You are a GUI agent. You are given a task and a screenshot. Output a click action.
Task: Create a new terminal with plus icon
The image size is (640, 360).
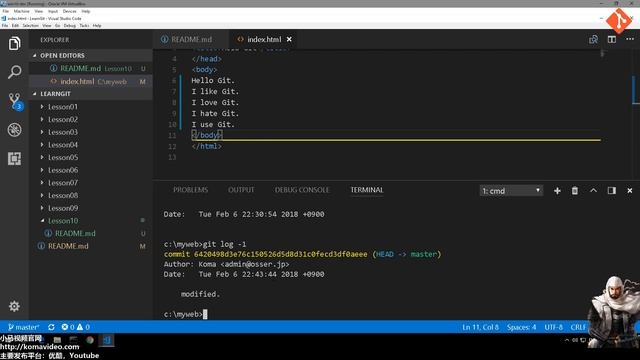pos(557,191)
